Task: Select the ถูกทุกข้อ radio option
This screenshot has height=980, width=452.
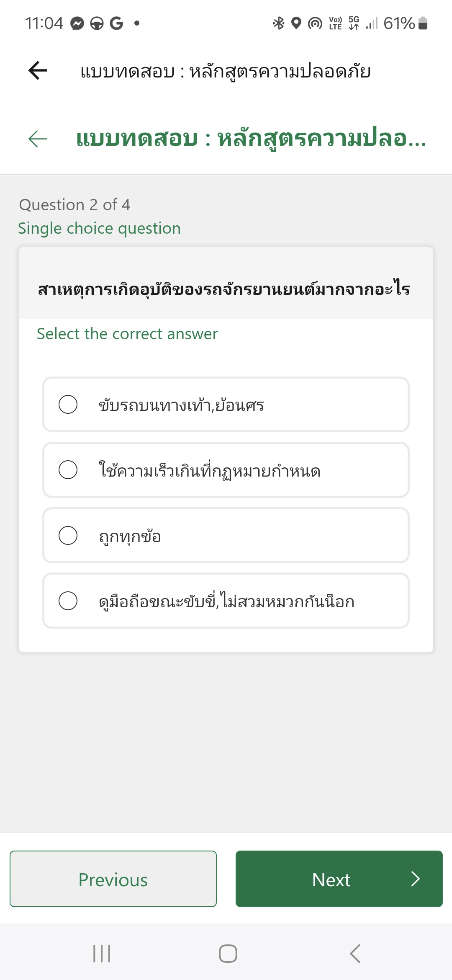Action: [226, 535]
